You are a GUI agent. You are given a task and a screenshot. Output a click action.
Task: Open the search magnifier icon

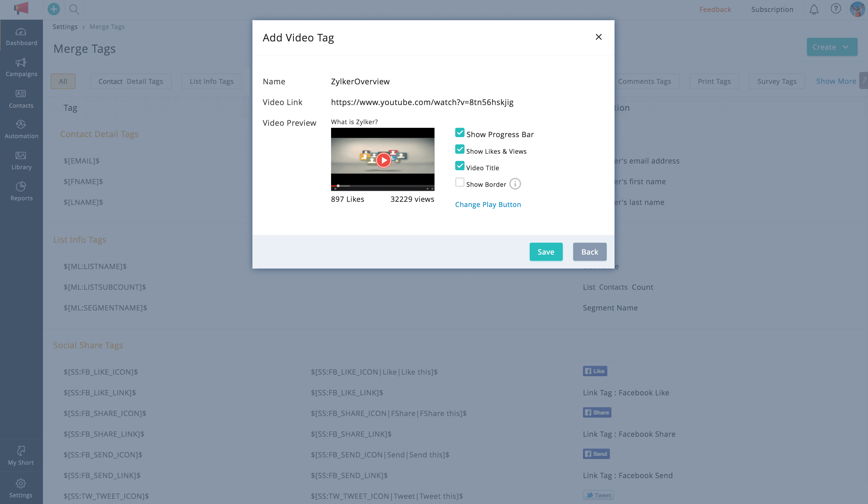(74, 9)
